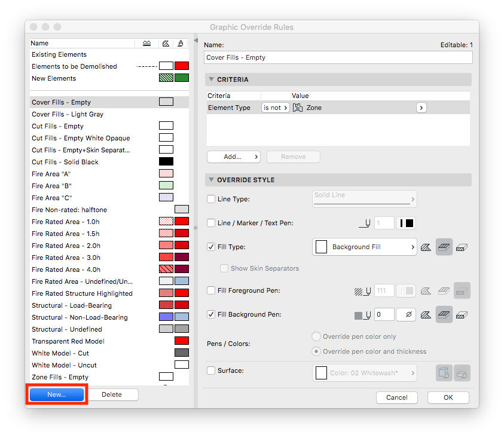Viewport: 504px width, 438px height.
Task: Click cover fills icon in Fill Foreground Pen row
Action: click(444, 291)
